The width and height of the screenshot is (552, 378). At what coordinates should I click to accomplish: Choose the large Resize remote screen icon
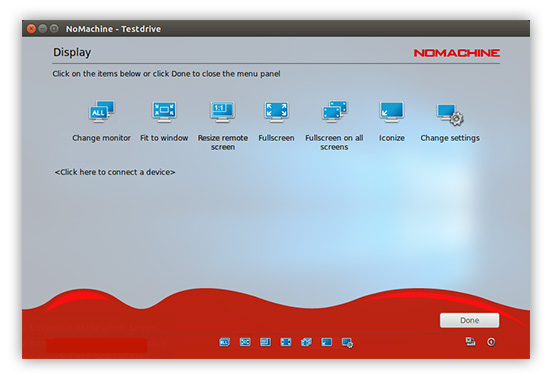[222, 111]
